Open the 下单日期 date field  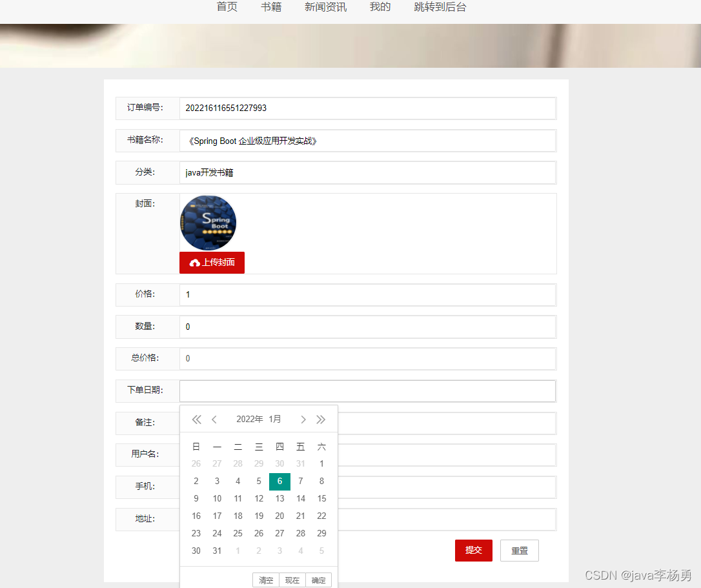367,391
